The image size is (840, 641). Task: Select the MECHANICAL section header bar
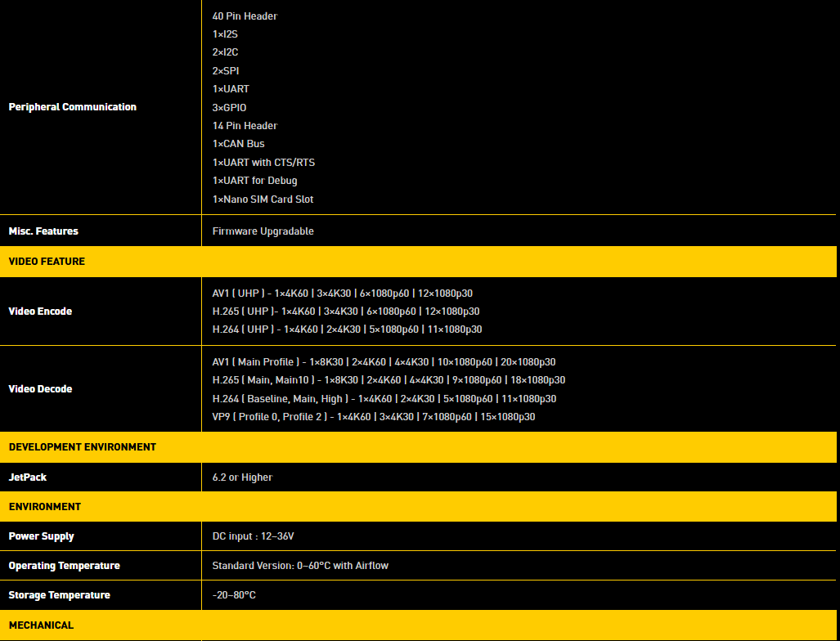(41, 625)
